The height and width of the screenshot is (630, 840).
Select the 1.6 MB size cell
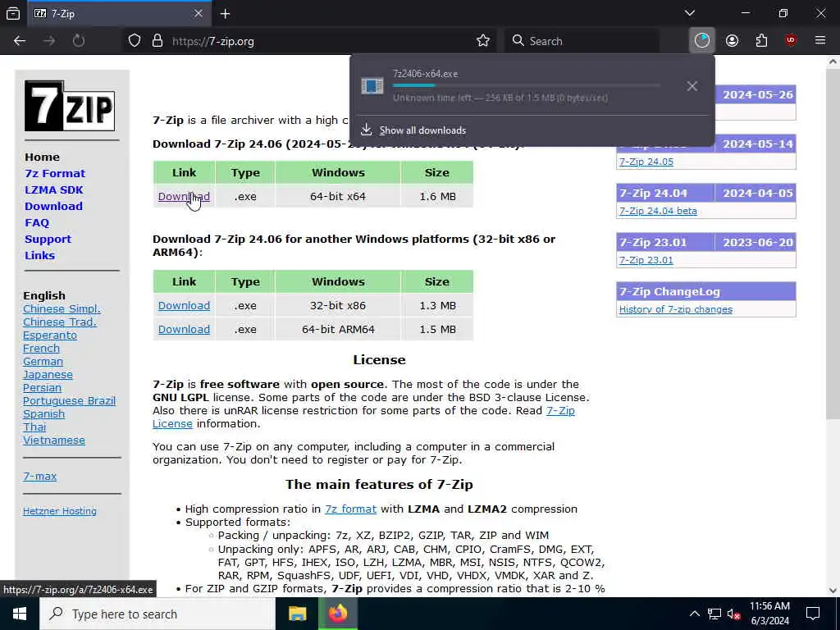[437, 197]
